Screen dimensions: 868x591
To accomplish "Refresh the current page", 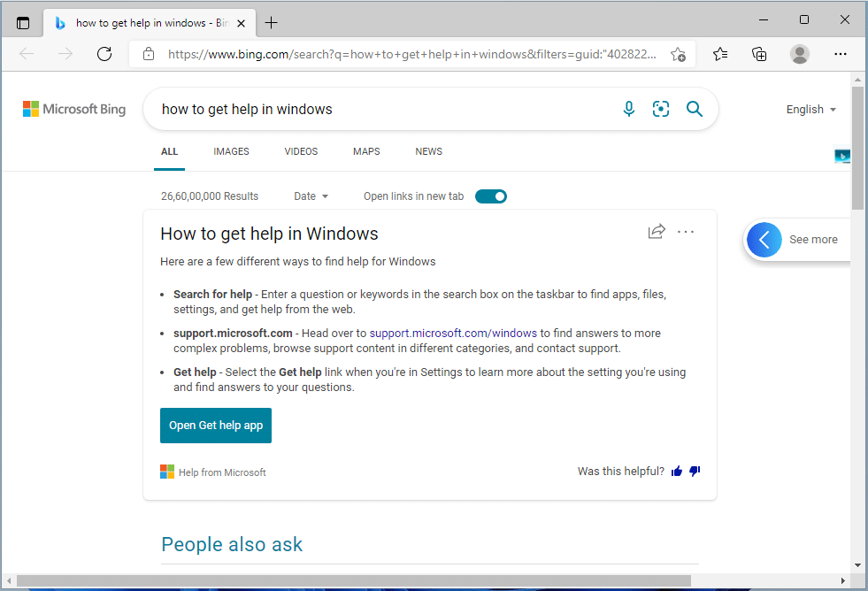I will coord(104,54).
